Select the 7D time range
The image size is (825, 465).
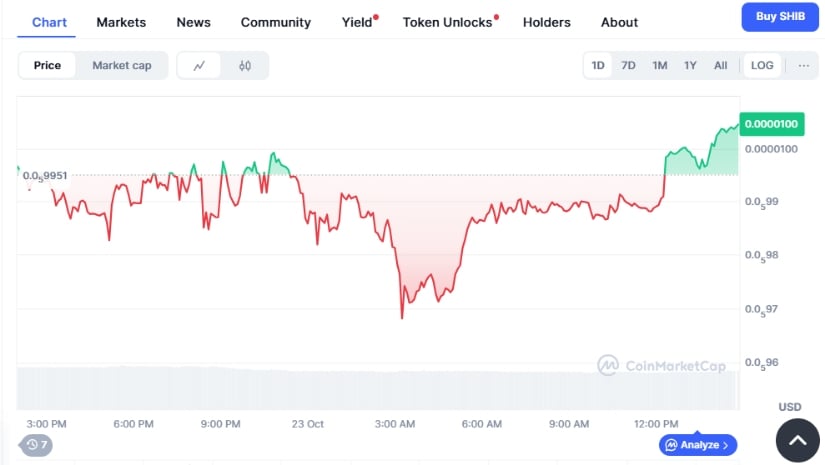click(x=628, y=65)
